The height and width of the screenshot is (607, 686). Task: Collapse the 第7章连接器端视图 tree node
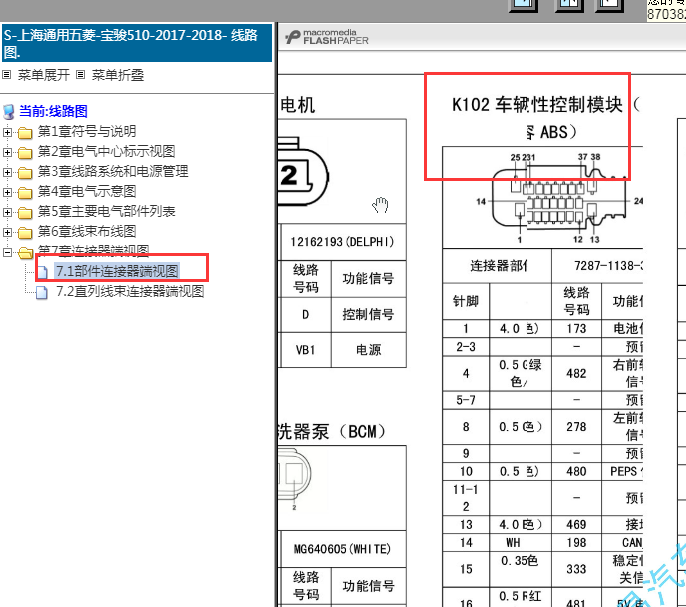7,252
